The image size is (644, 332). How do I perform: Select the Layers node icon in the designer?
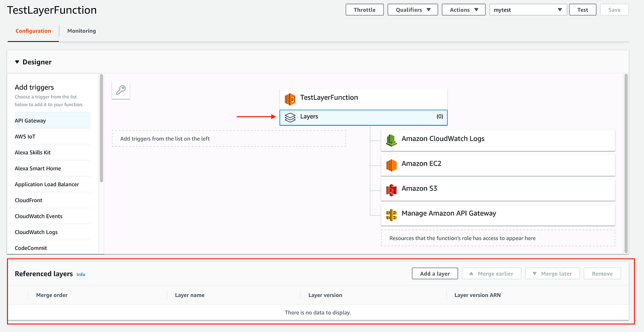(290, 117)
